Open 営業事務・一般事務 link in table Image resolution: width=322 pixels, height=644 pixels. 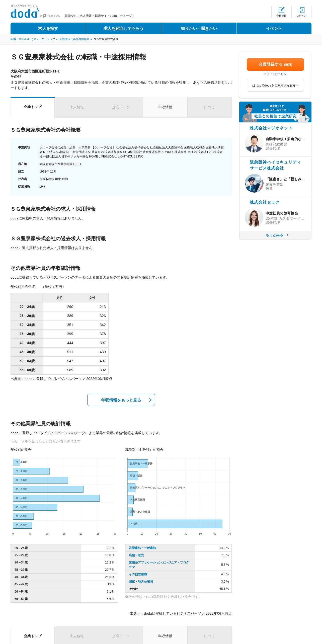(x=142, y=548)
